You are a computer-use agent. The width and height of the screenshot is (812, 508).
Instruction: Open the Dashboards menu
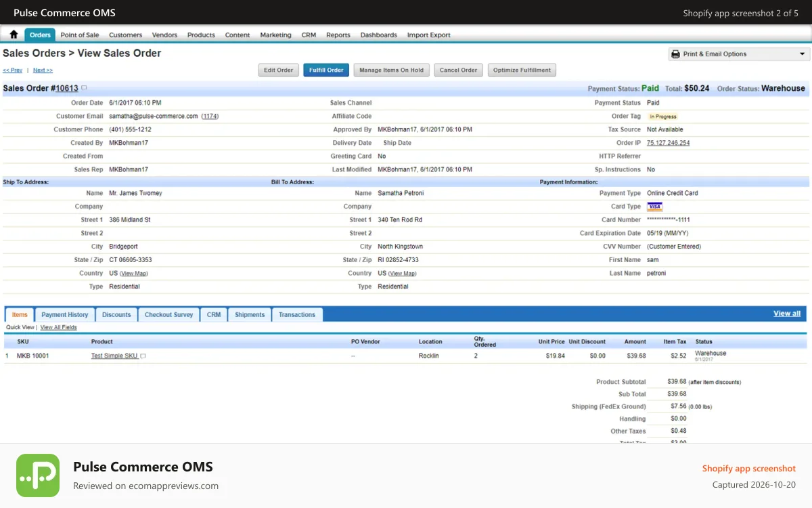pyautogui.click(x=379, y=35)
